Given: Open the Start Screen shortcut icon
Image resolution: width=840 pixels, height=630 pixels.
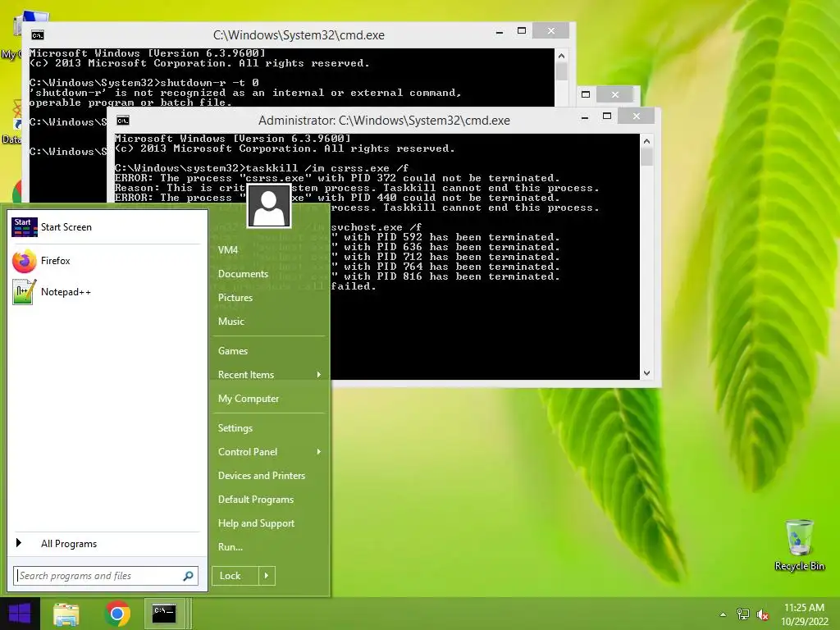Looking at the screenshot, I should click(25, 227).
